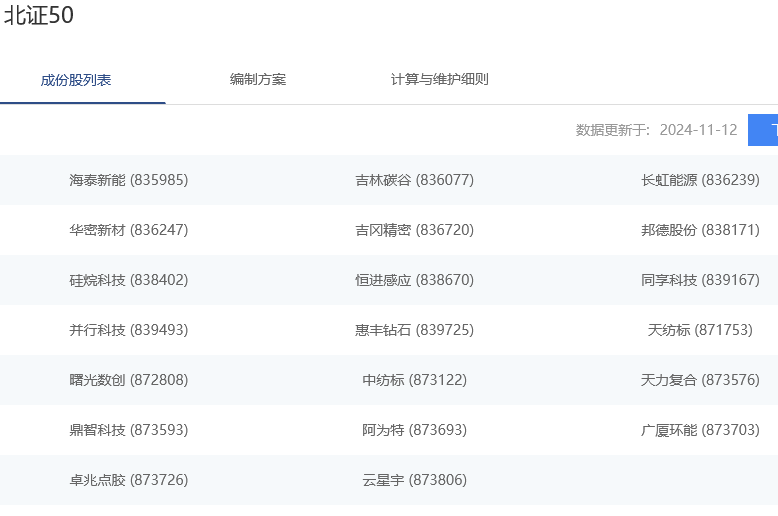The height and width of the screenshot is (516, 778).
Task: Choose 广厦环能 (873703) constituent
Action: 700,430
